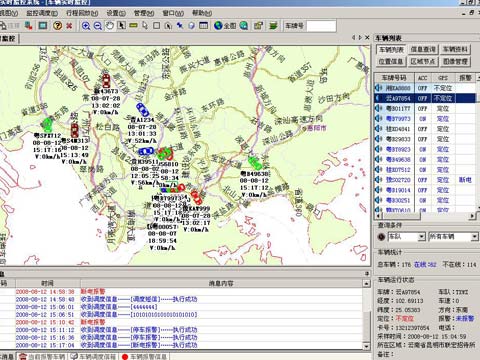This screenshot has width=480, height=360.
Task: Click the 车牌号 search input field
Action: point(321,26)
